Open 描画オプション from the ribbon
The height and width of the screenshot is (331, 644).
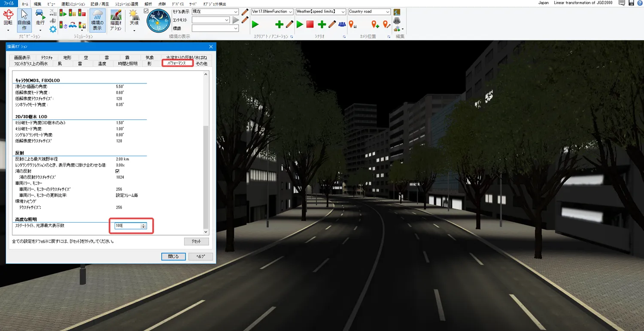(x=115, y=20)
